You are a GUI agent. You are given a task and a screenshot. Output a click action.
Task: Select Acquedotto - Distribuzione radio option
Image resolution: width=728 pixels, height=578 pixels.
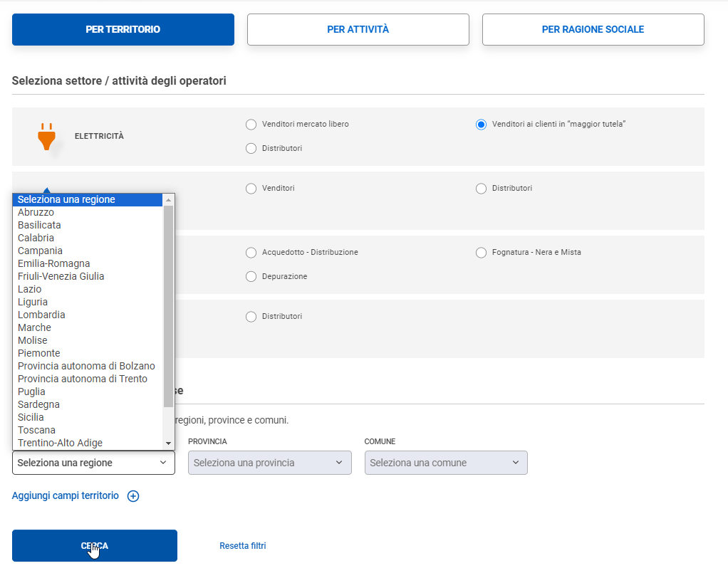(251, 253)
